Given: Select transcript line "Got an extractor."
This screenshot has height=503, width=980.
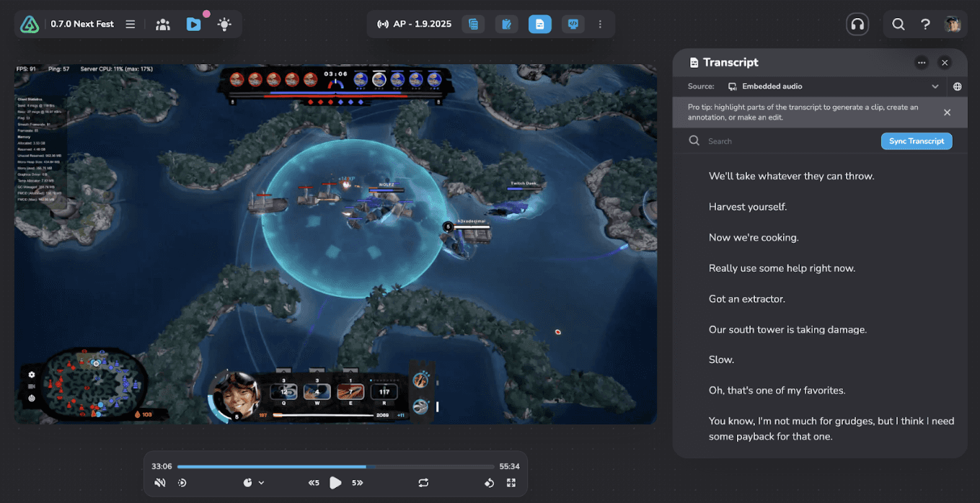Looking at the screenshot, I should coord(746,298).
